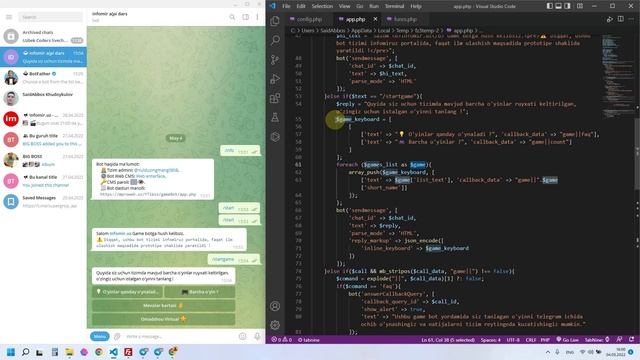
Task: Open the VS Code Explorer view
Action: coord(275,21)
